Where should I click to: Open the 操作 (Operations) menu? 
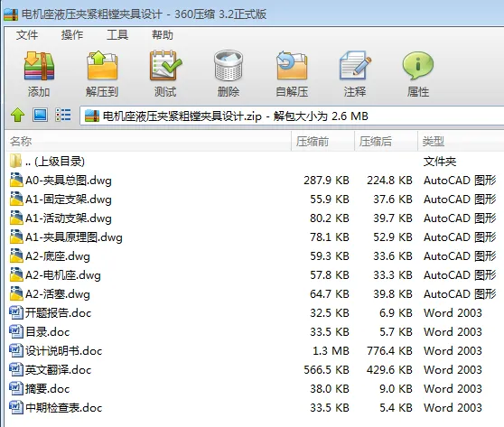[x=72, y=34]
